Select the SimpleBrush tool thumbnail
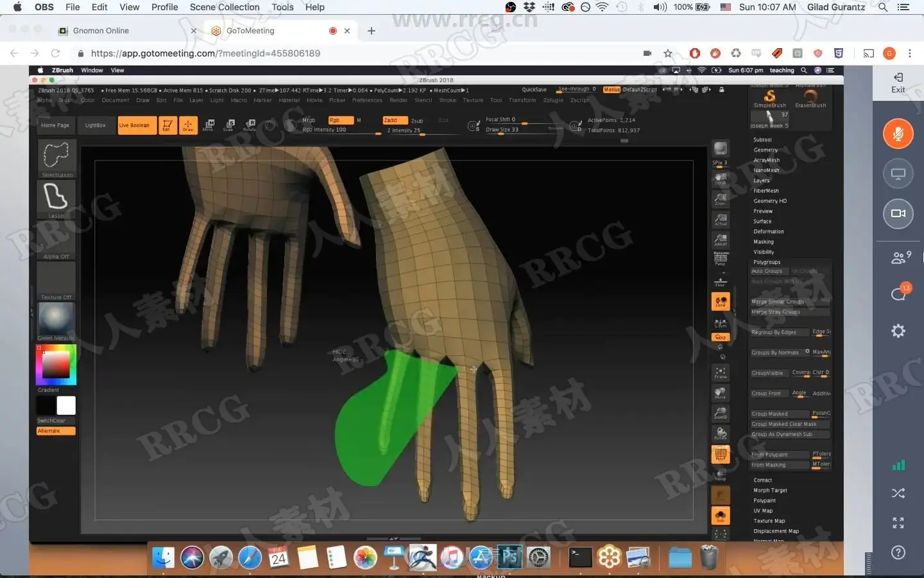 [770, 98]
